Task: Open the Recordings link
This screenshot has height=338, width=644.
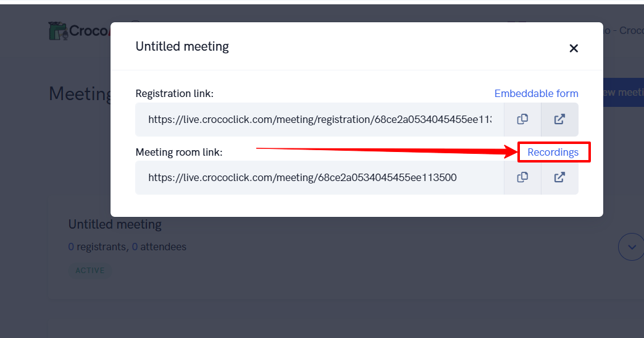Action: (x=553, y=152)
